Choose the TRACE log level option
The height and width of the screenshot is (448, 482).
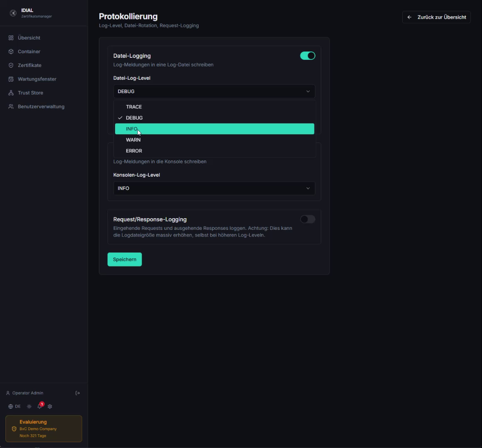(x=214, y=107)
